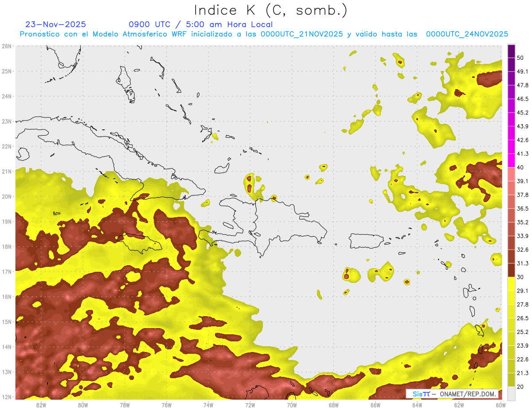Click the colorbar value '39.1'

[x=522, y=181]
